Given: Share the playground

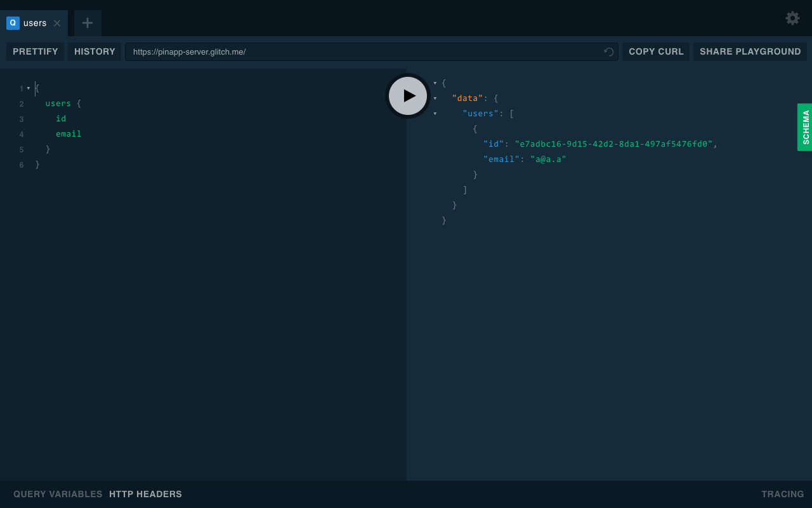Looking at the screenshot, I should 750,51.
